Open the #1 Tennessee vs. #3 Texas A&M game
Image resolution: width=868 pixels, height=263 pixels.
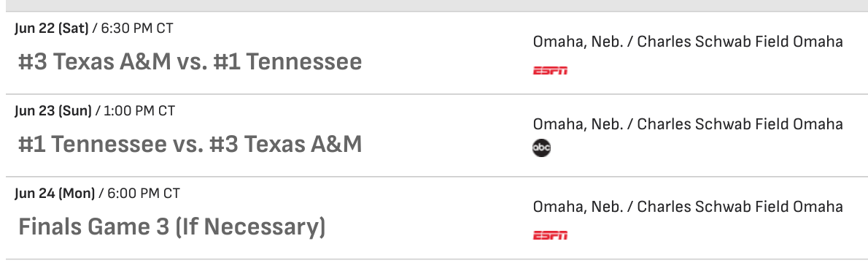click(x=190, y=144)
